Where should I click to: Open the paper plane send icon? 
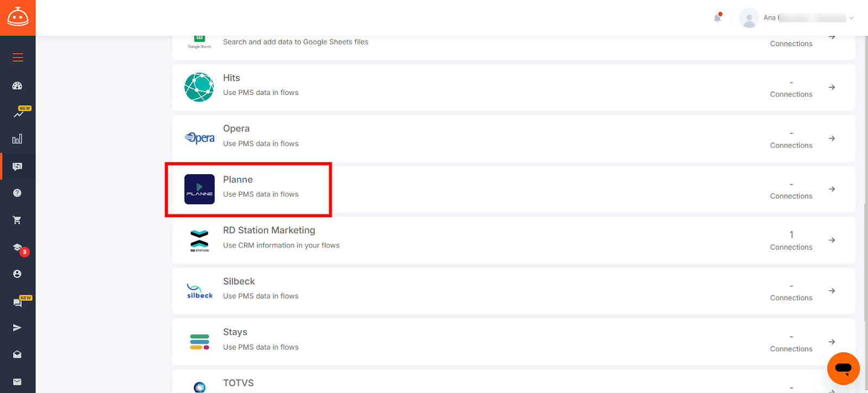click(x=17, y=328)
